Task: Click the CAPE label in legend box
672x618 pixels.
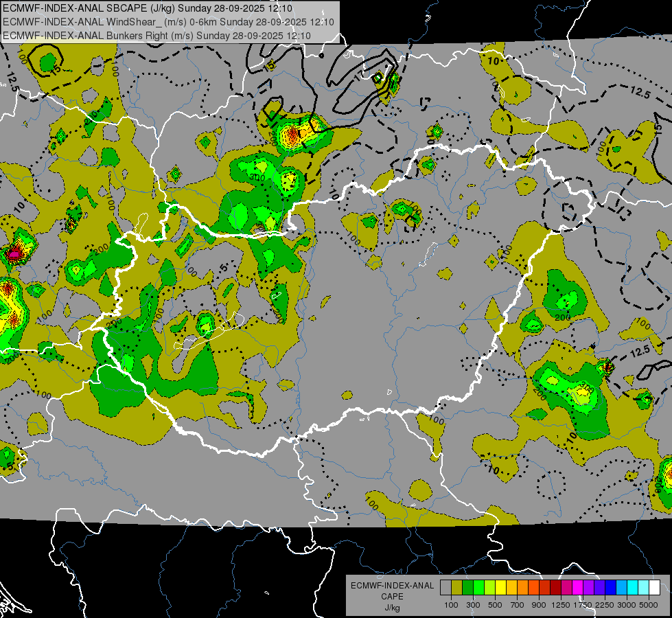Action: coord(392,597)
